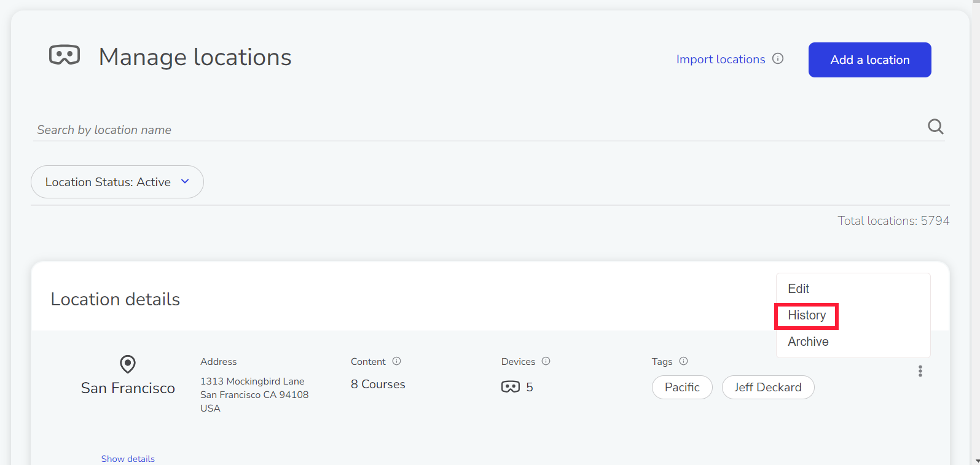
Task: Click the 1313 Mockingbird Lane address line
Action: click(253, 381)
